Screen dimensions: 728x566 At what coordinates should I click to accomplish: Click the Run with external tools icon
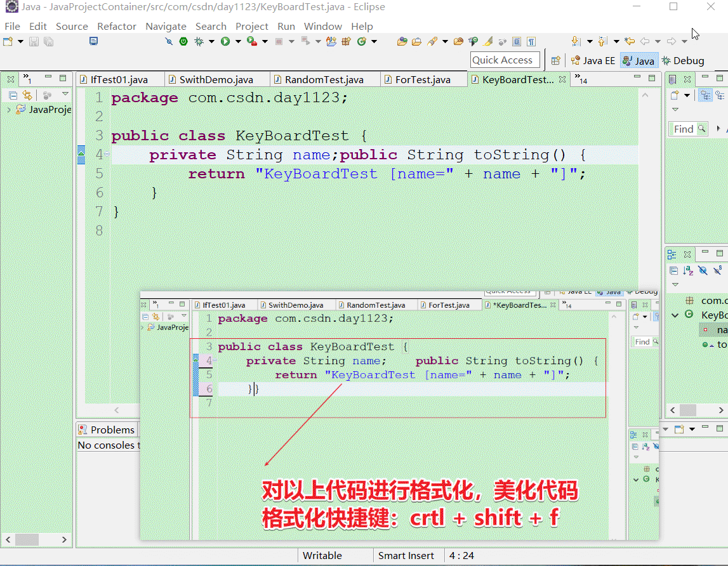pyautogui.click(x=252, y=41)
